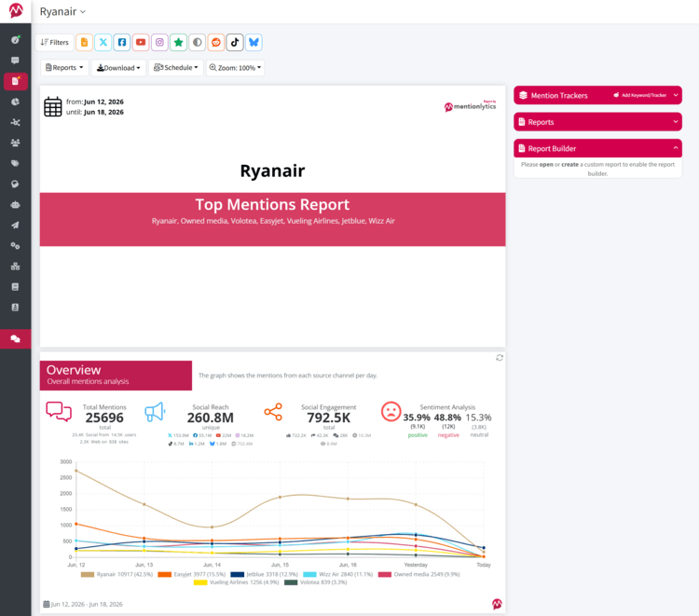The width and height of the screenshot is (699, 616).
Task: Toggle the YouTube source filter
Action: [x=141, y=42]
